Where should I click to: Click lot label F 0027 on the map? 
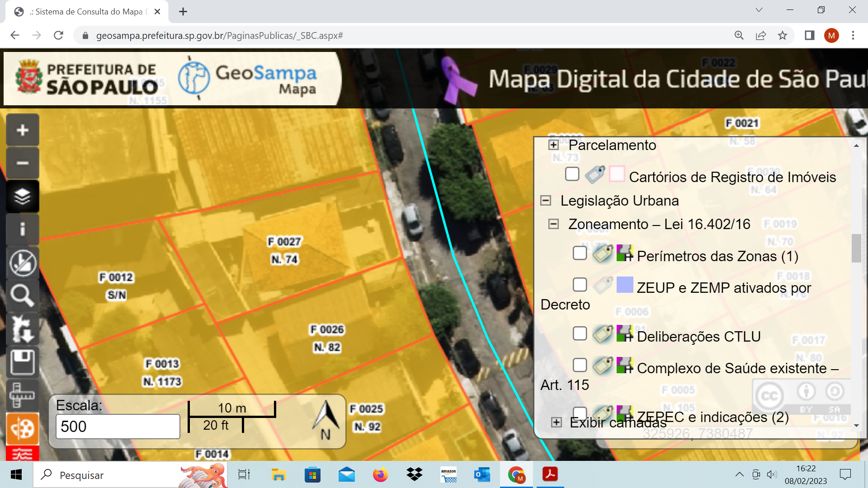(284, 242)
